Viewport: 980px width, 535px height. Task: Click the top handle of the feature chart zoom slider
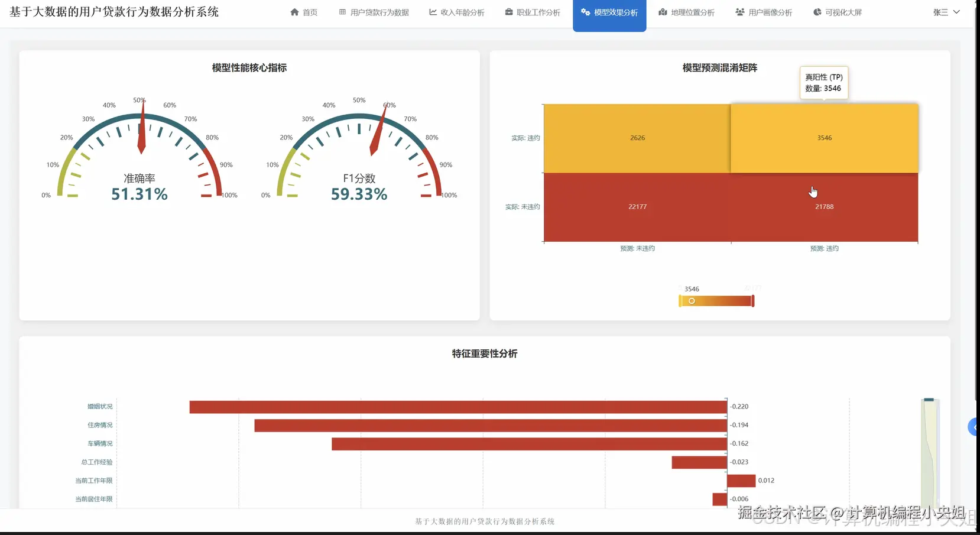929,400
